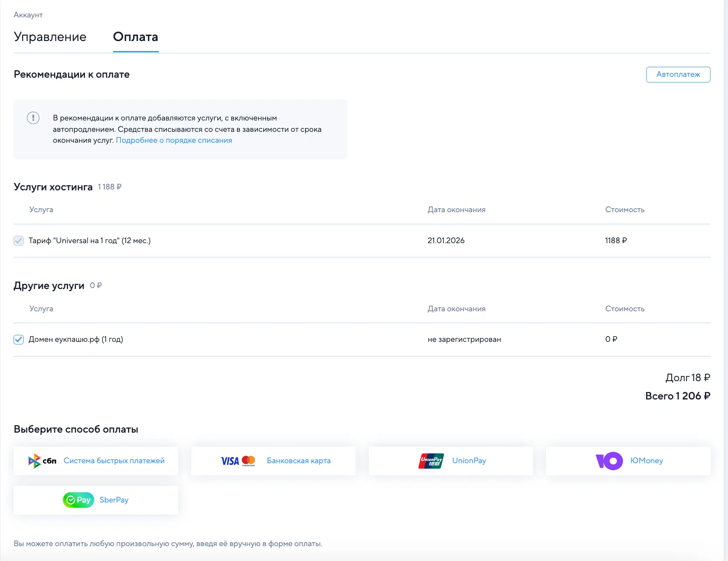The image size is (728, 561).
Task: Switch to the Управление tab
Action: click(x=50, y=37)
